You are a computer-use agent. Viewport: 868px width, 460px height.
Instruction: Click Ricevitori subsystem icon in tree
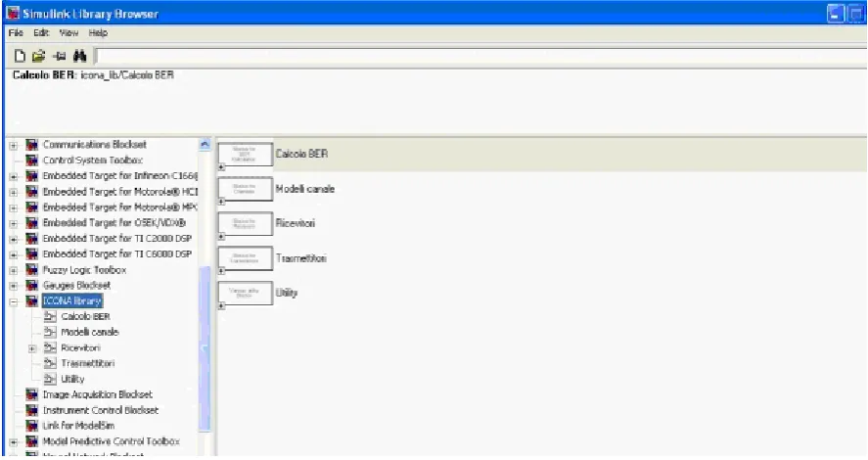(50, 347)
